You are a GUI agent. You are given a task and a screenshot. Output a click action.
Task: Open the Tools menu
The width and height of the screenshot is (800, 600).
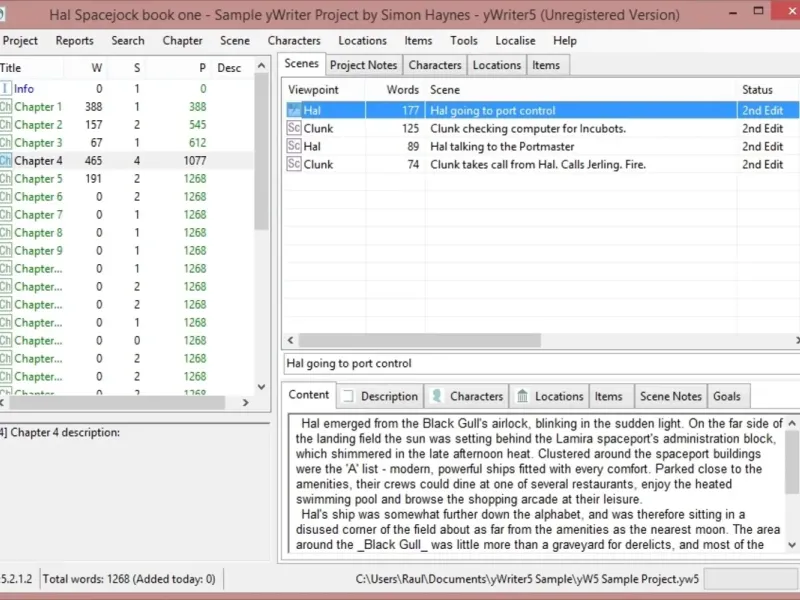pyautogui.click(x=463, y=41)
